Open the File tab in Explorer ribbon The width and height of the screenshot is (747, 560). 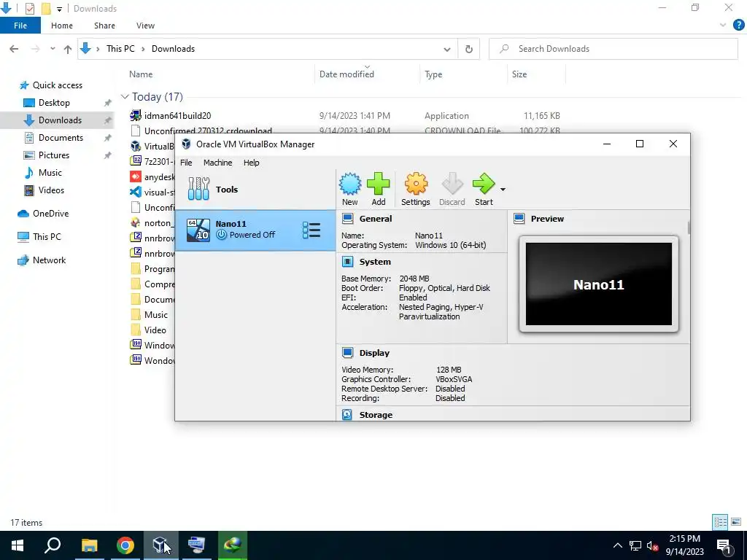coord(20,26)
